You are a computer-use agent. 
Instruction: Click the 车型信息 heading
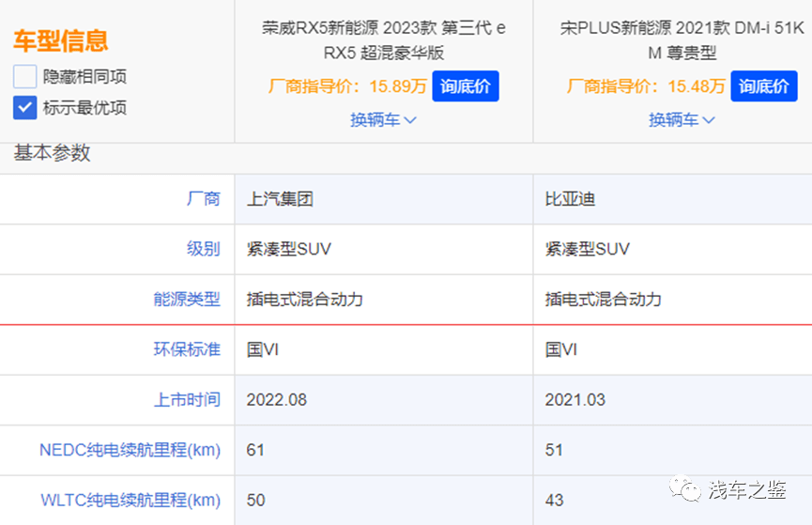61,41
